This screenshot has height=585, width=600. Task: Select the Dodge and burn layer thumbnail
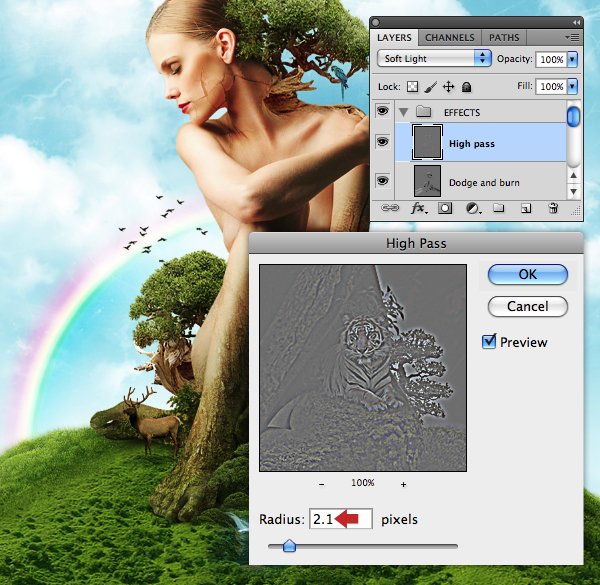427,181
